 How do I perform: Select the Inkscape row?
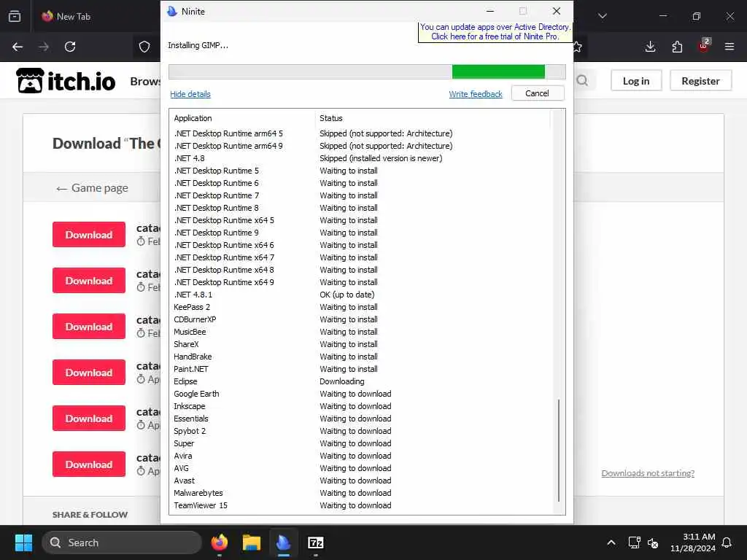362,406
